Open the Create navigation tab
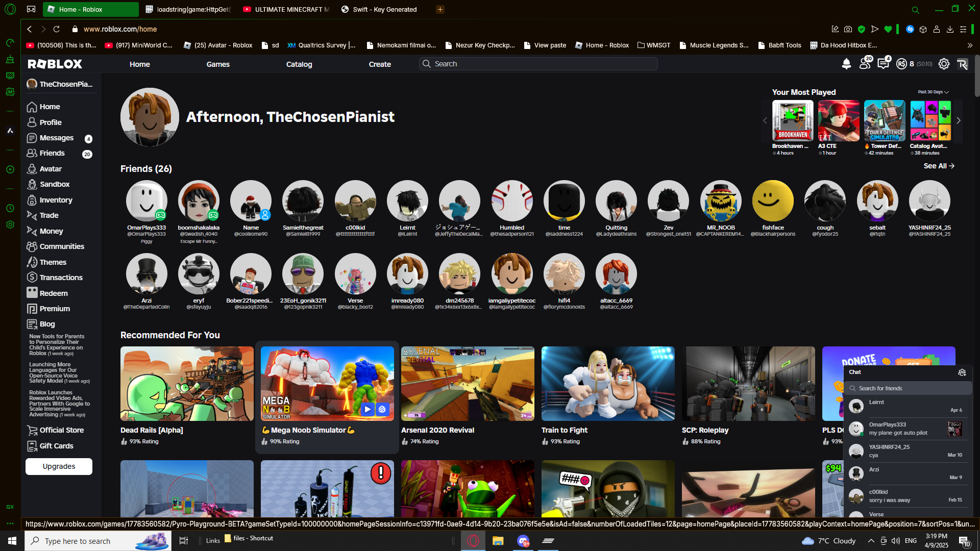The height and width of the screenshot is (551, 980). pyautogui.click(x=380, y=64)
